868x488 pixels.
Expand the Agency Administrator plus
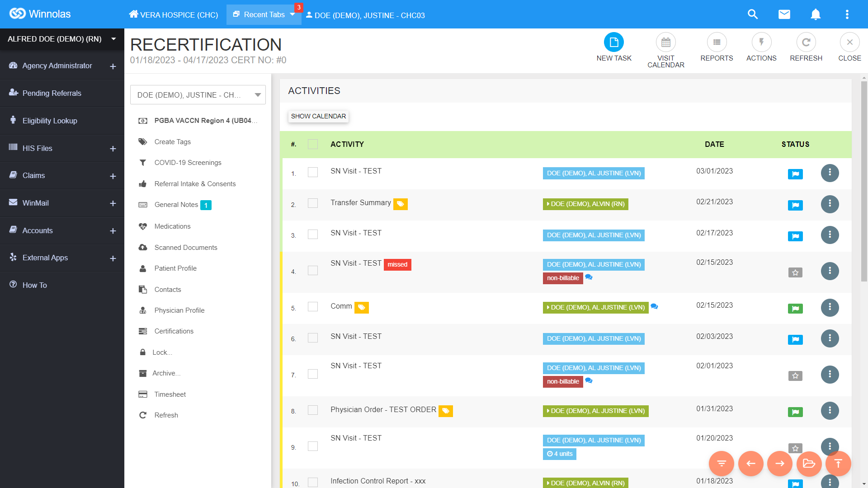point(113,66)
